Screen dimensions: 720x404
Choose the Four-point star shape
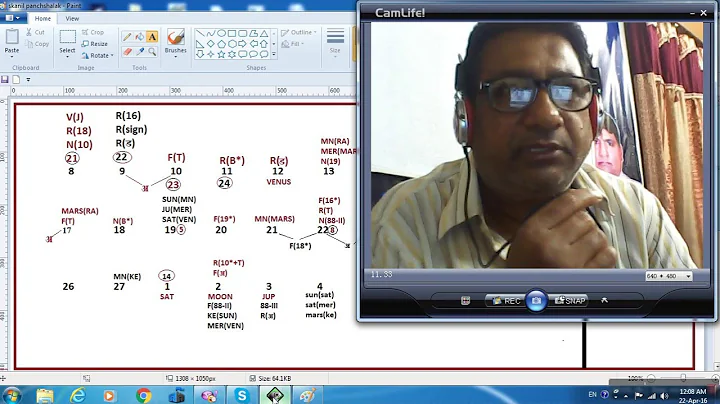(210, 54)
